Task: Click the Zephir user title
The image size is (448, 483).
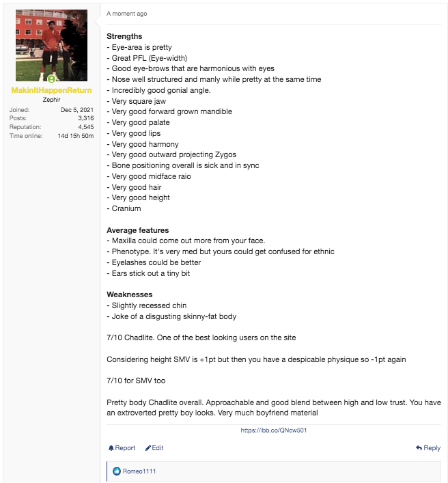Action: click(51, 100)
